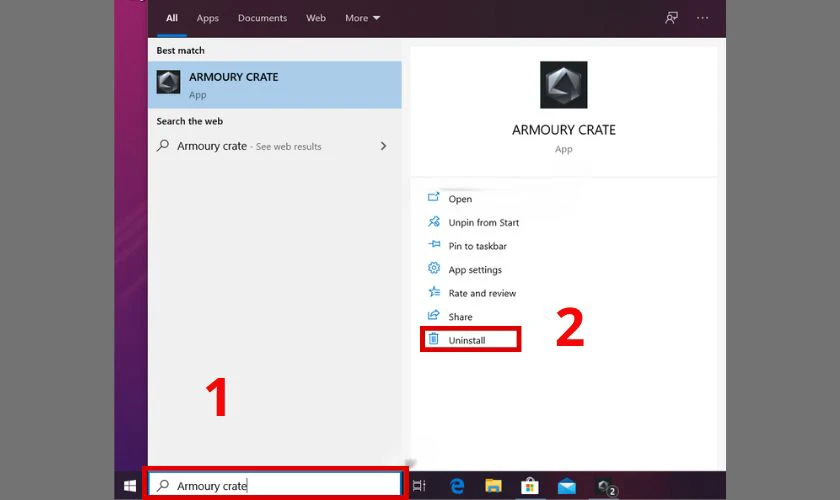Select the ARMOURY CRATE best match result
This screenshot has height=500, width=840.
point(274,85)
